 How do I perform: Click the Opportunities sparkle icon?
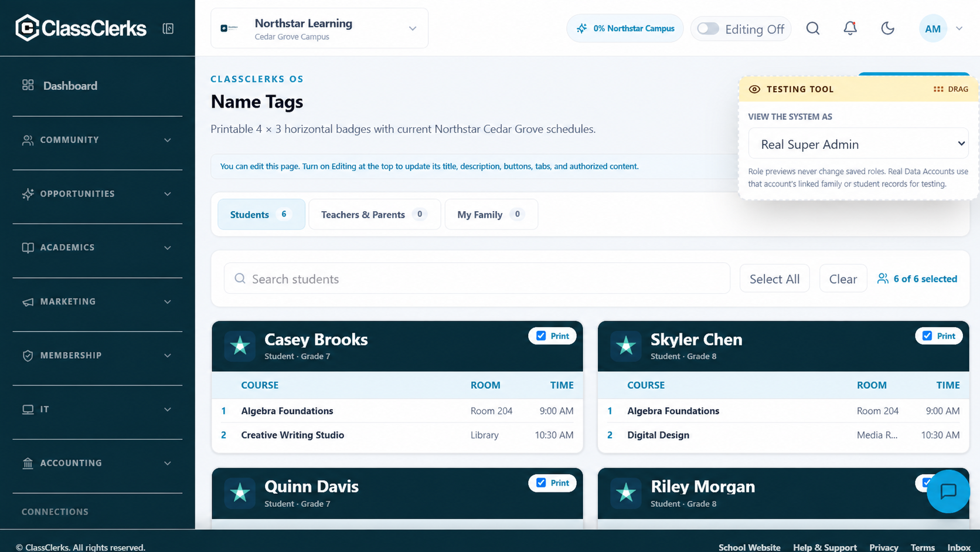(28, 194)
